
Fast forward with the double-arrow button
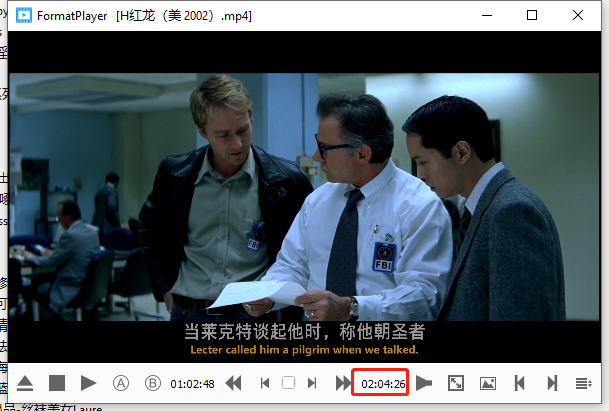(343, 383)
